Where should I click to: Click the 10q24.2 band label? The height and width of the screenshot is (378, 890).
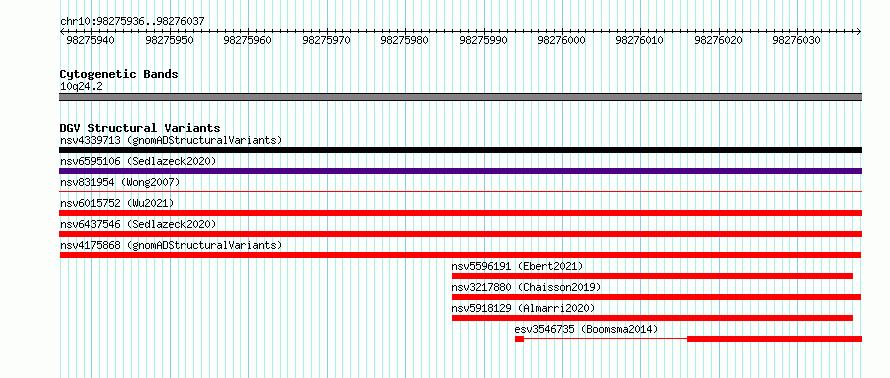click(x=81, y=87)
